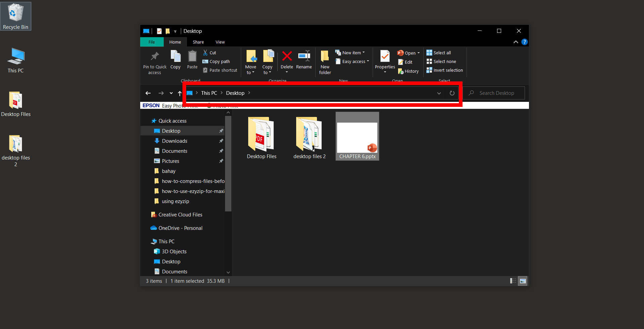Switch to details view in status bar
This screenshot has height=329, width=644.
tap(513, 281)
